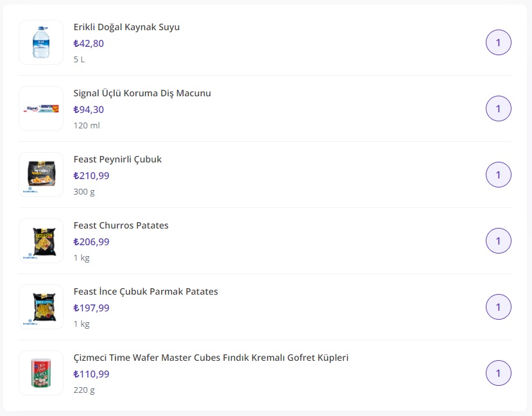Select the Çizmeci Time Wafer Master Cubes title
Viewport: 532px width, 416px height.
211,358
